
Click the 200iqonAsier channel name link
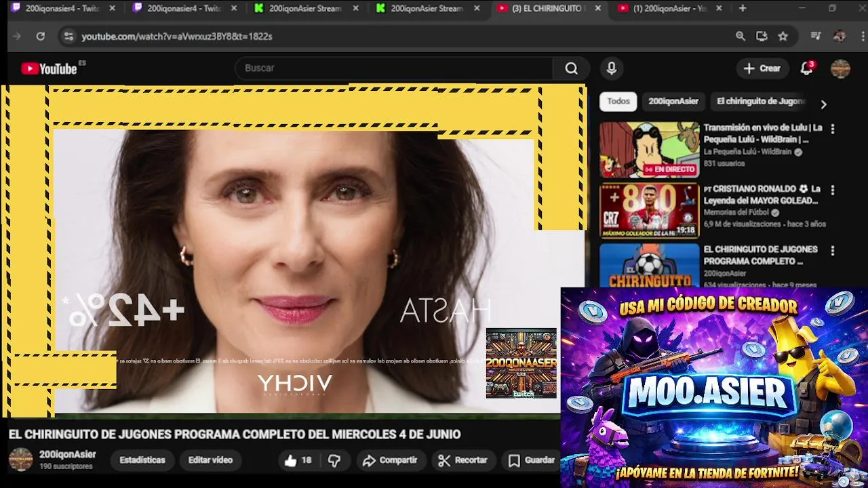[x=68, y=455]
